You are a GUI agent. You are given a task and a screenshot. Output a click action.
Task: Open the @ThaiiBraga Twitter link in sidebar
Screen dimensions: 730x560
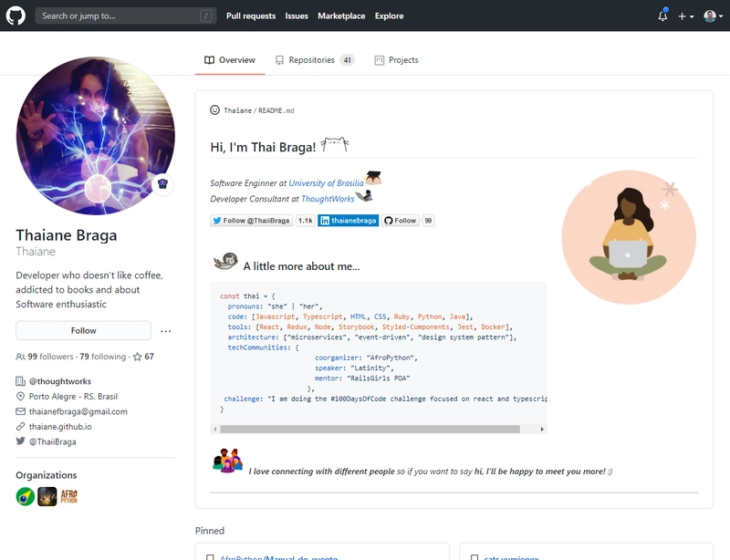[x=53, y=441]
